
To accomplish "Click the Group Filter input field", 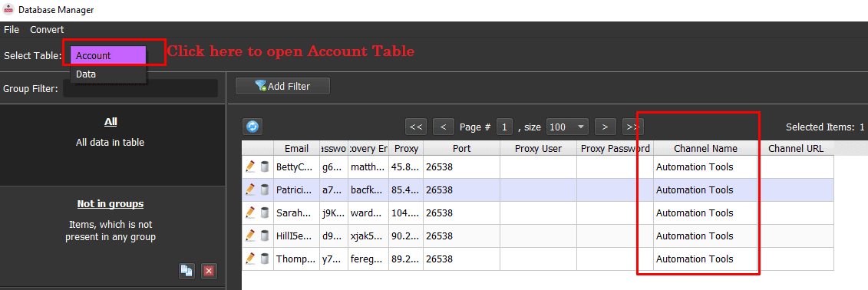I will pos(140,88).
